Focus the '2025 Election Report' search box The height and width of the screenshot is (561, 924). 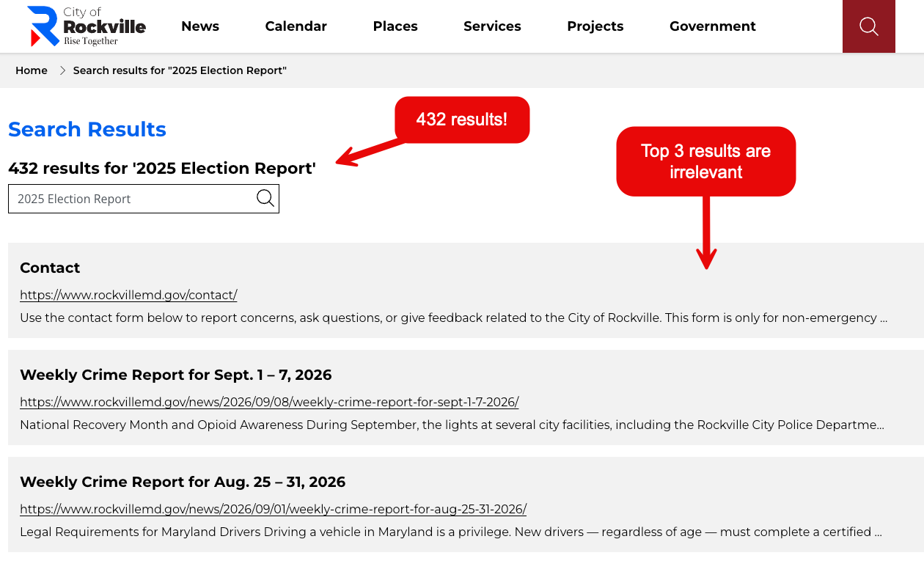click(144, 199)
